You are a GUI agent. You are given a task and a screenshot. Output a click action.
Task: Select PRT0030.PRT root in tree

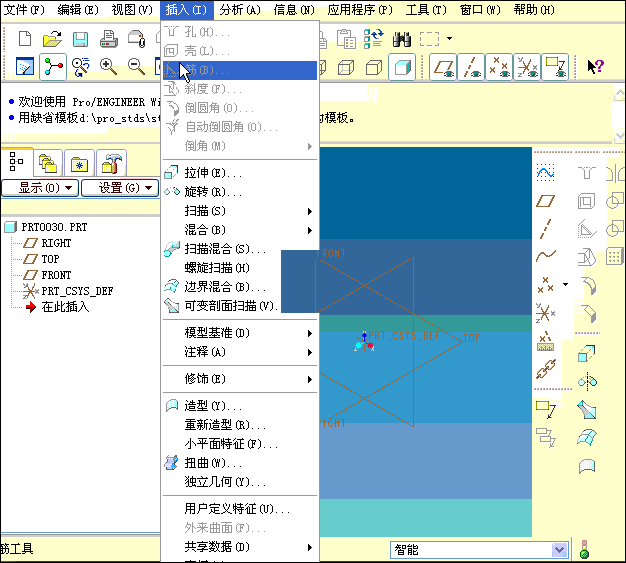point(54,227)
